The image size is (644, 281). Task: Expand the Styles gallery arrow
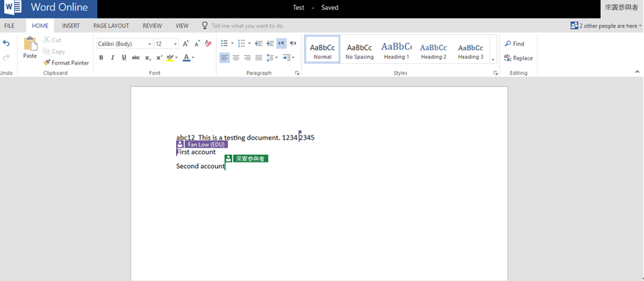click(493, 60)
